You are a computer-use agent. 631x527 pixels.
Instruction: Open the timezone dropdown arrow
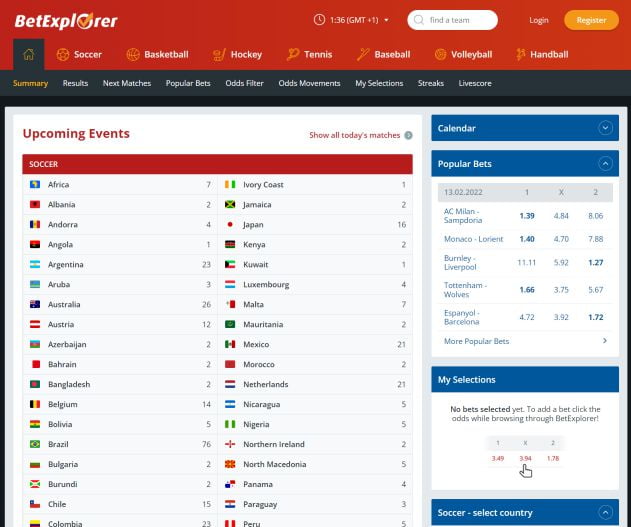386,20
